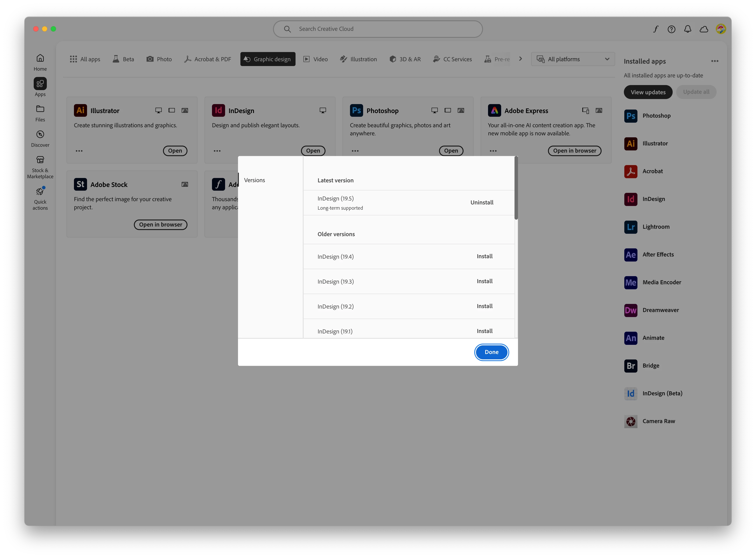Image resolution: width=756 pixels, height=558 pixels.
Task: Open InDesign card more options ellipsis
Action: pyautogui.click(x=217, y=151)
